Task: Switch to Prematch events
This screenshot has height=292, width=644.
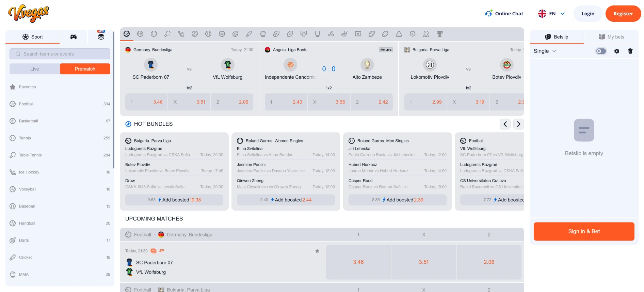Action: pos(85,69)
